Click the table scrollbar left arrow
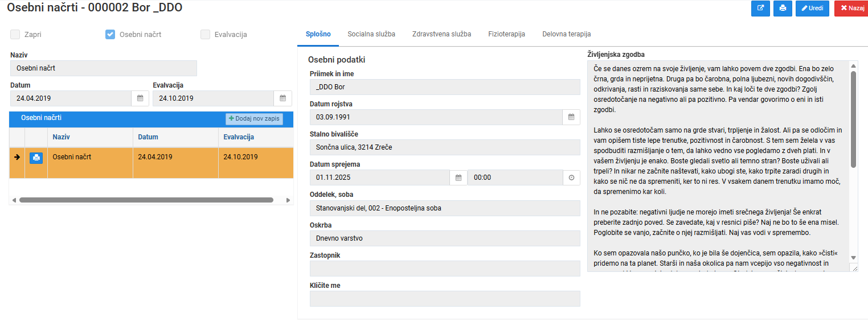 [x=13, y=200]
